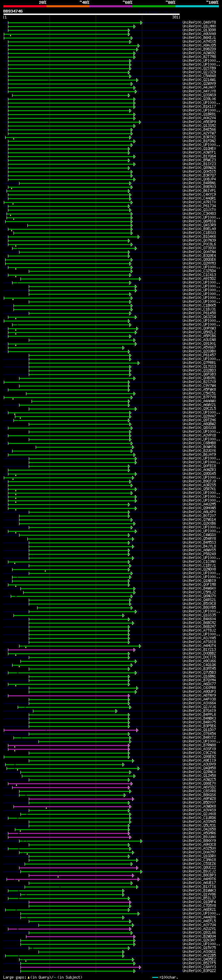Select hit UniRef100_A2W692
Screen dimensions: 222x980
pyautogui.click(x=199, y=53)
